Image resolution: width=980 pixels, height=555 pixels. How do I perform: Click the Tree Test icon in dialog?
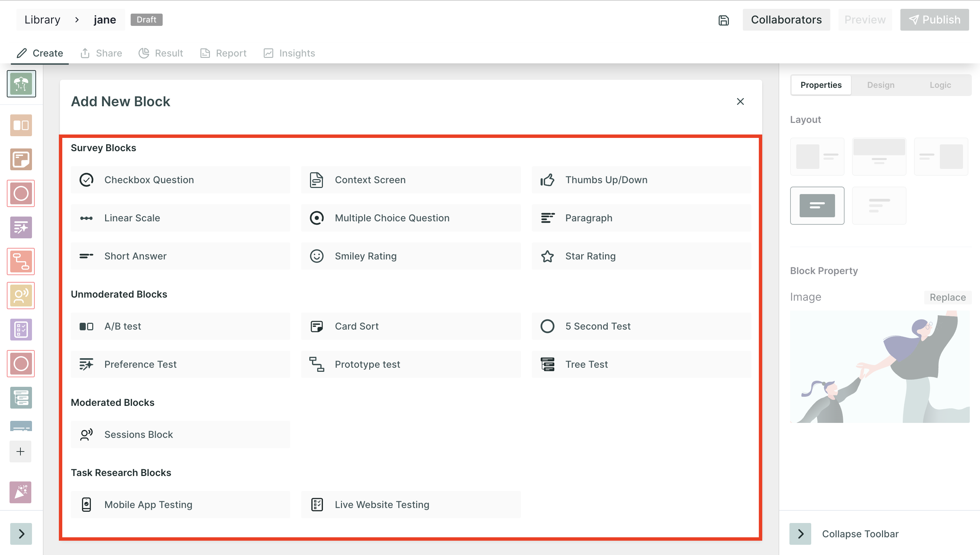click(x=547, y=364)
